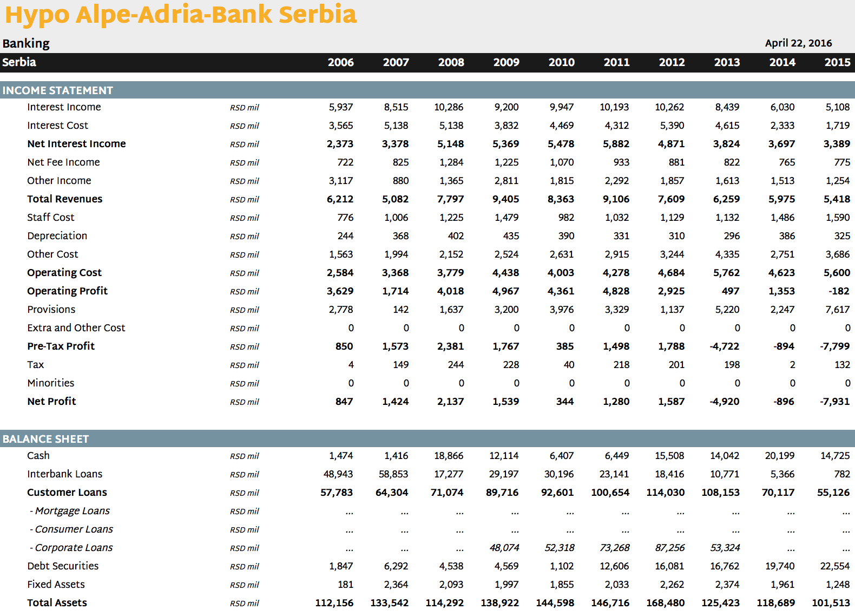855x616 pixels.
Task: Select the "Total Revenues" row label
Action: (64, 199)
